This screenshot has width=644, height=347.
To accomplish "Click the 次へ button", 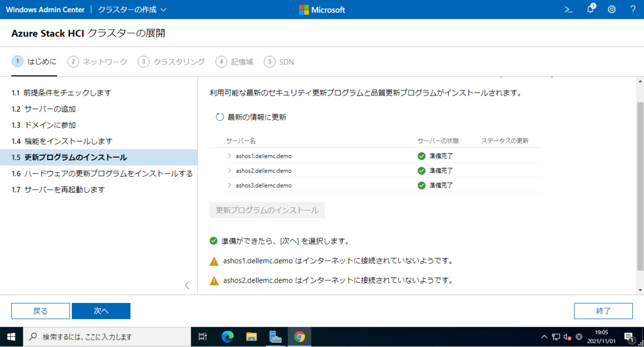I will point(101,311).
